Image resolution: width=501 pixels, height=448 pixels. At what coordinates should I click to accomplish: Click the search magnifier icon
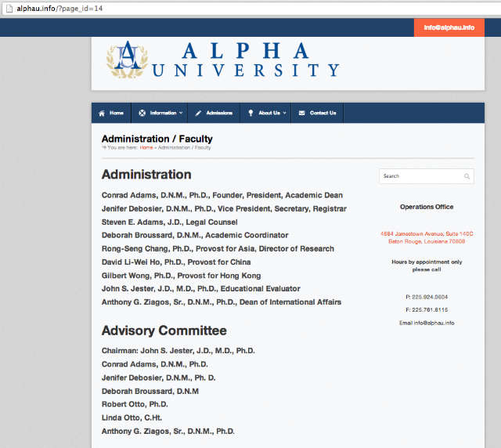467,176
